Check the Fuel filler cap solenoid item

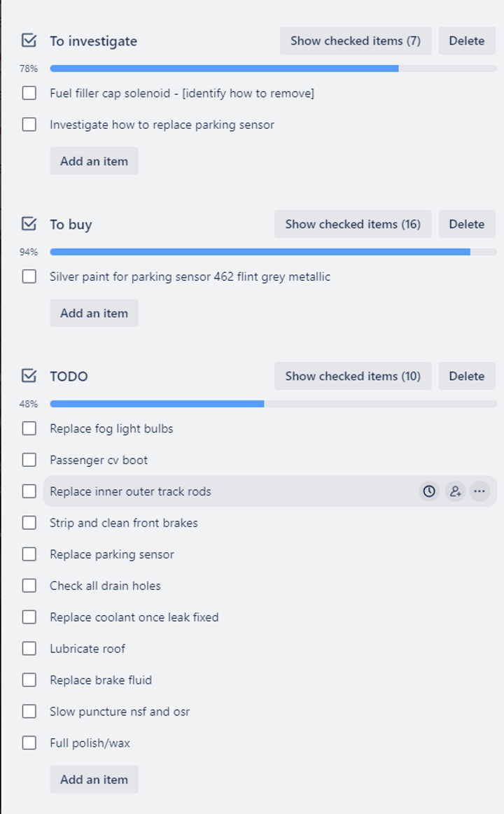pos(29,94)
